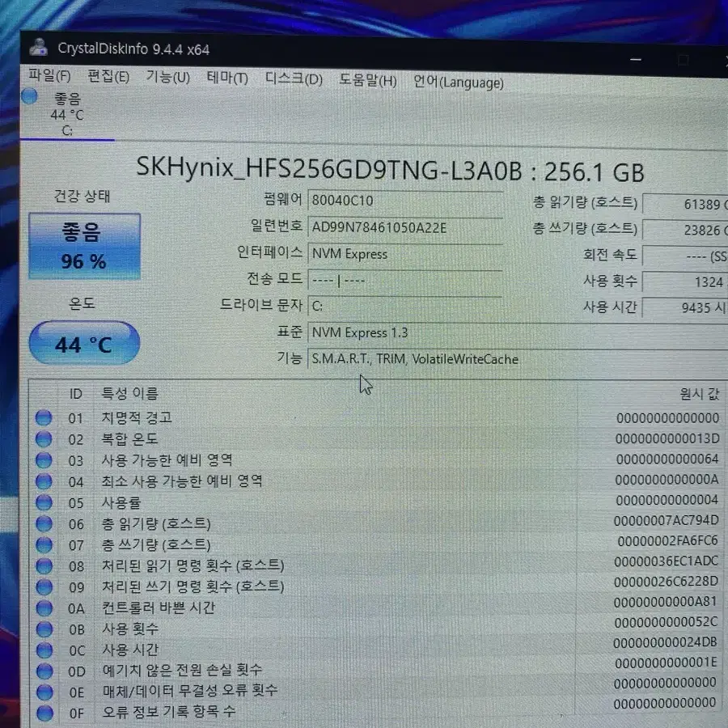Click raw value 0000007AC794D
This screenshot has height=728, width=728.
click(667, 520)
